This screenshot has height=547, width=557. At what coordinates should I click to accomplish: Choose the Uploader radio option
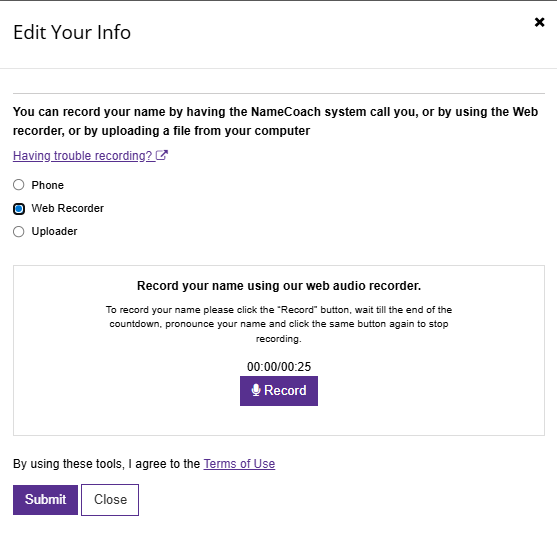point(18,232)
